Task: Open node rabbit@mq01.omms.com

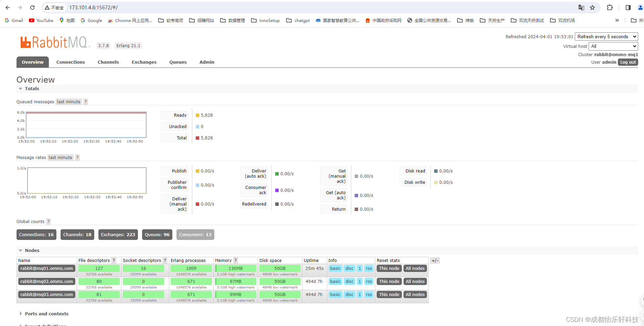Action: [46, 268]
